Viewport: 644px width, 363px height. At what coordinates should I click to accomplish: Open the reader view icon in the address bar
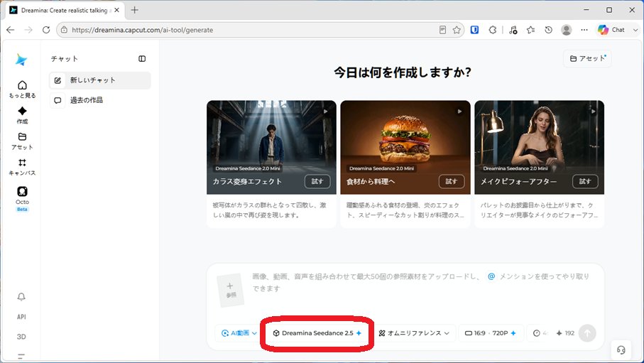442,30
